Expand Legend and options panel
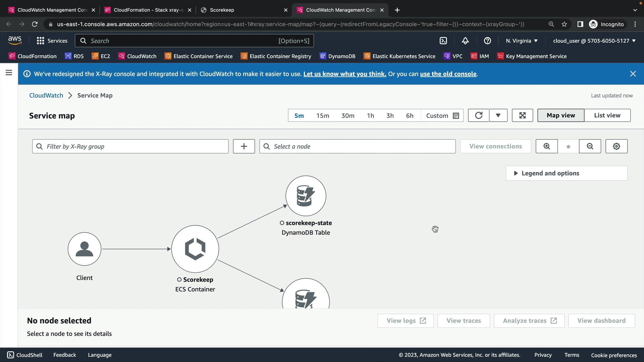The image size is (644, 362). tap(567, 173)
